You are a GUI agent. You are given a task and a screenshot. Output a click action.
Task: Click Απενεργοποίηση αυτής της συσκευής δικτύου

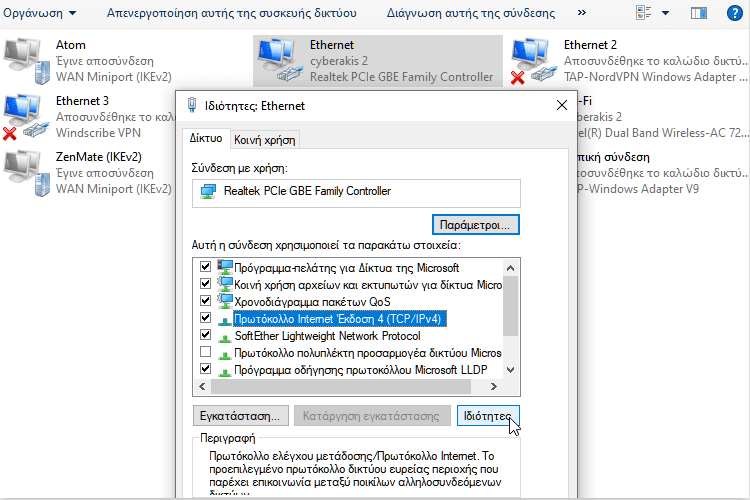(x=232, y=13)
